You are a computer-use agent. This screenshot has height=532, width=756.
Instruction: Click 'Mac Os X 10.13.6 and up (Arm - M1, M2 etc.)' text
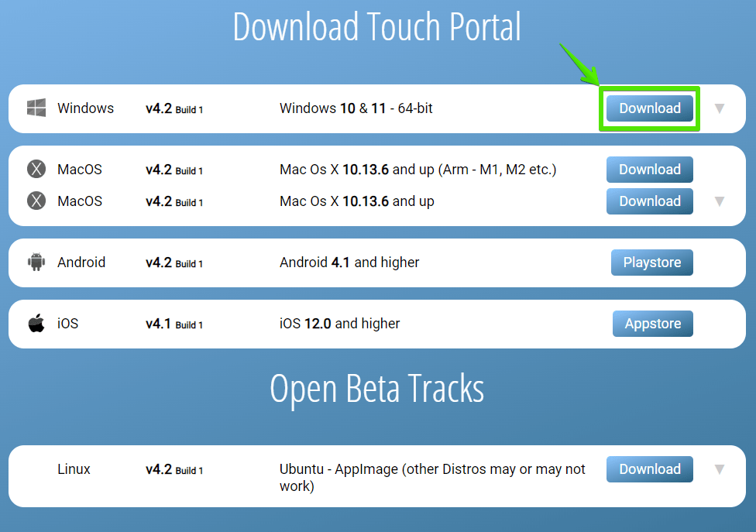click(x=418, y=170)
